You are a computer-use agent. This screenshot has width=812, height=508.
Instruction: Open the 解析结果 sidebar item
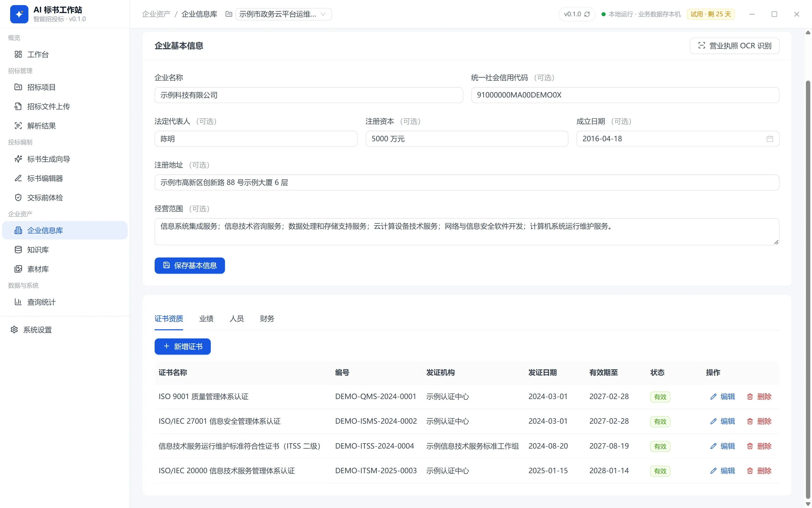click(x=65, y=126)
